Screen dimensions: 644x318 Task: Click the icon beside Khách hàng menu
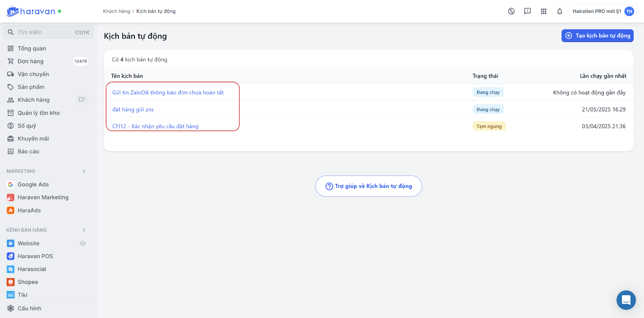(82, 100)
